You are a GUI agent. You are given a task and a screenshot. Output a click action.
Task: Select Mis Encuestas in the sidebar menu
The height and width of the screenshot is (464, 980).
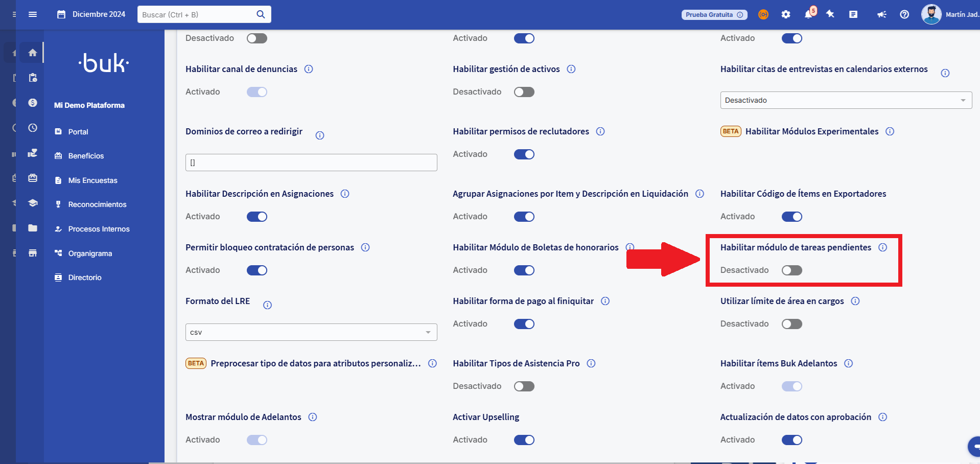point(93,180)
